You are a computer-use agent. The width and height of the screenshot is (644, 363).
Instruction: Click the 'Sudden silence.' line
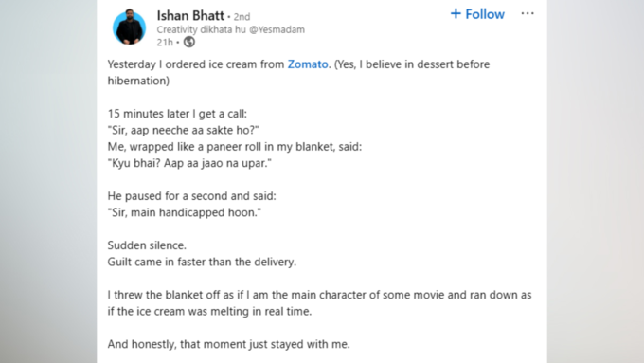[147, 245]
